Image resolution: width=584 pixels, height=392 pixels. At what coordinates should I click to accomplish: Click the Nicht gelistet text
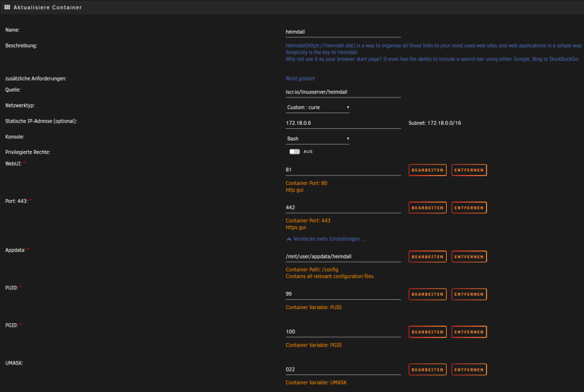point(300,79)
